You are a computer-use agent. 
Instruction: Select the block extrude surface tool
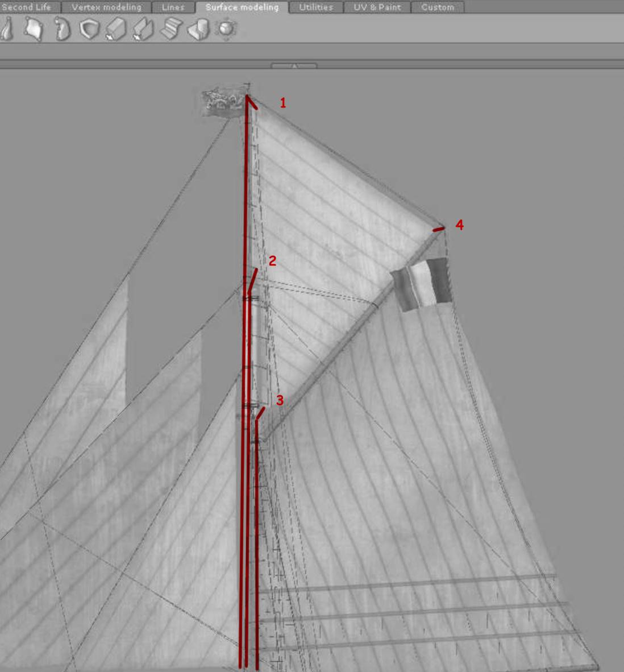coord(116,29)
